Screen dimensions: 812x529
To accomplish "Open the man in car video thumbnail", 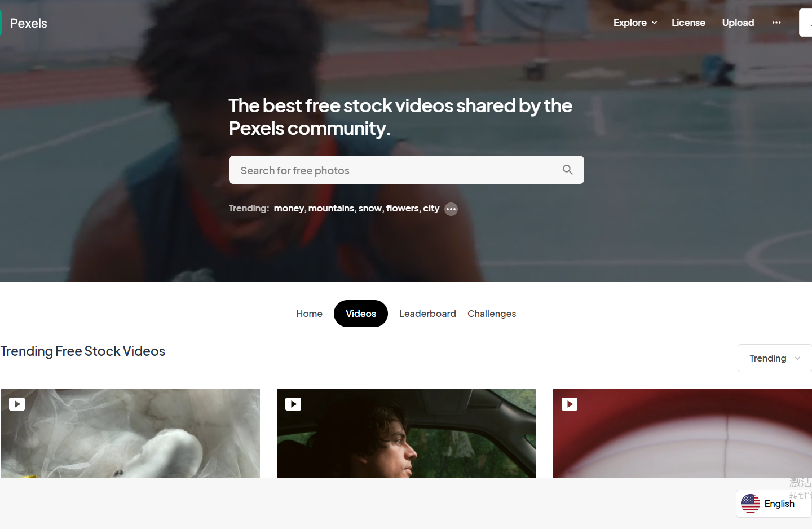I will point(407,434).
